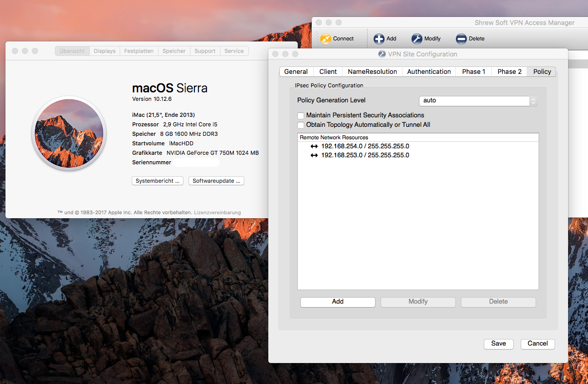Image resolution: width=588 pixels, height=384 pixels.
Task: Click the Softwareupdate button
Action: 216,181
